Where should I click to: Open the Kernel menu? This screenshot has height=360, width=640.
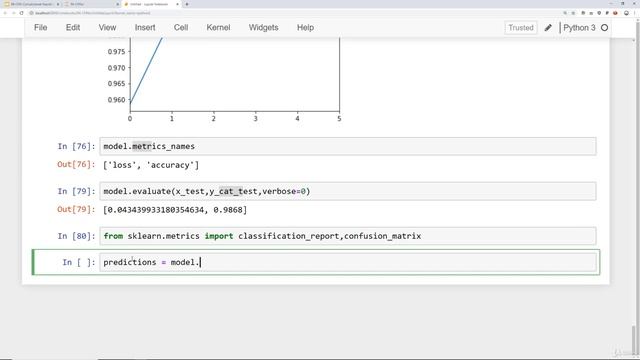pos(218,27)
